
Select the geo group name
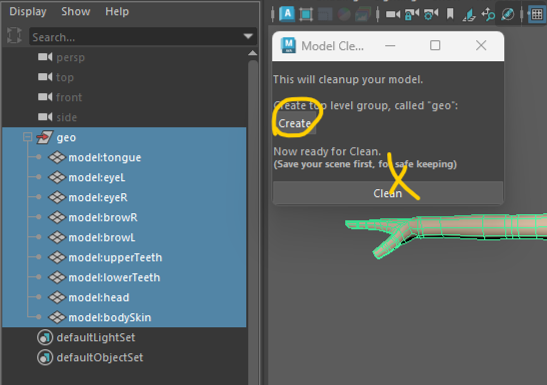pyautogui.click(x=66, y=138)
